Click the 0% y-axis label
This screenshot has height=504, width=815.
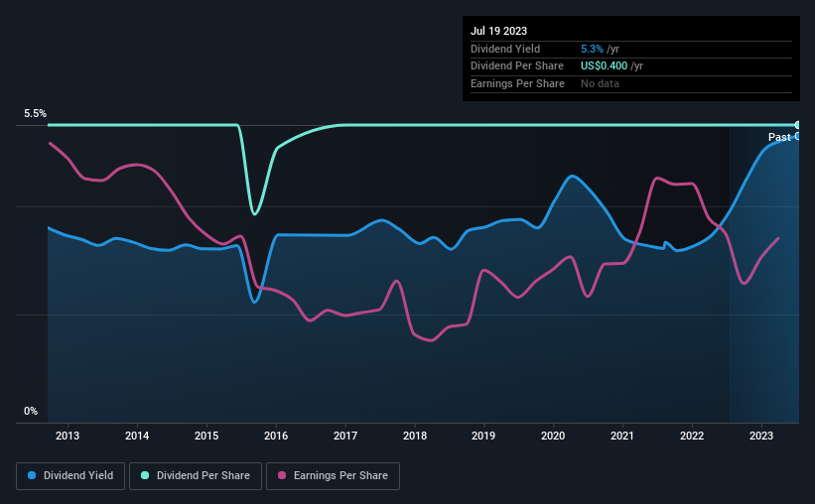(31, 411)
